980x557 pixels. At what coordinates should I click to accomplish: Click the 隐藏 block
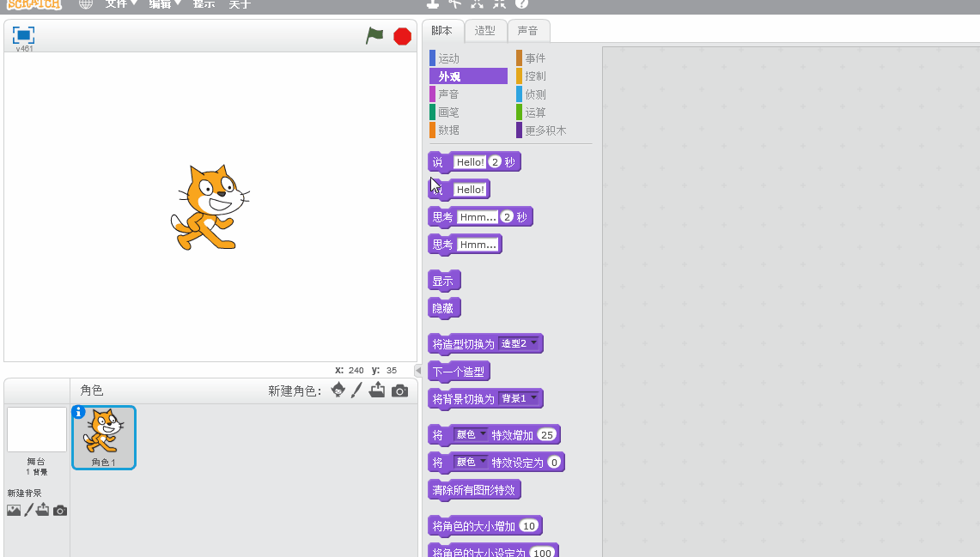[x=444, y=308]
